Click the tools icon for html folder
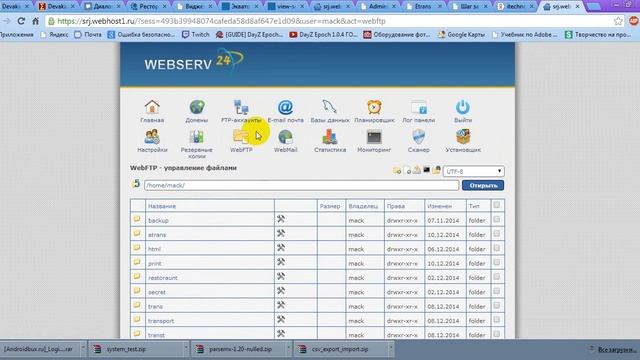The image size is (640, 360). click(281, 248)
